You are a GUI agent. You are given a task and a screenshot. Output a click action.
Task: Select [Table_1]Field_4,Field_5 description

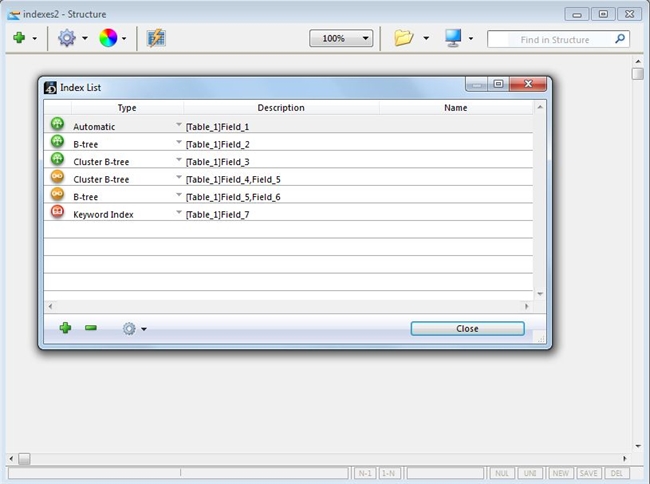coord(233,179)
